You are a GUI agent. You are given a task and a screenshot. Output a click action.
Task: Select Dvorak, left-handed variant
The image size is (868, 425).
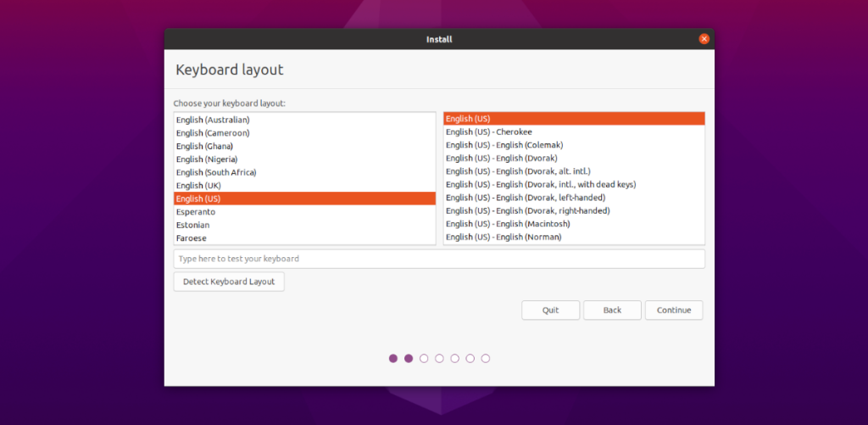point(574,198)
